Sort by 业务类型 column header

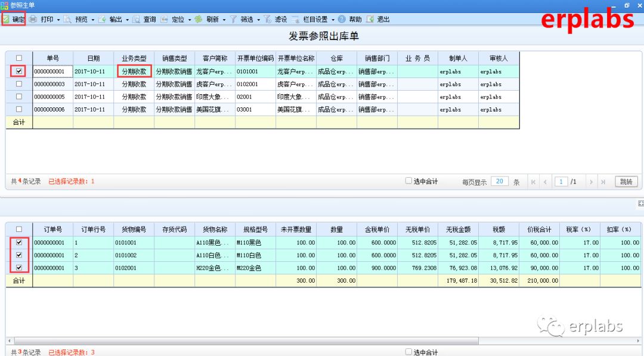134,58
